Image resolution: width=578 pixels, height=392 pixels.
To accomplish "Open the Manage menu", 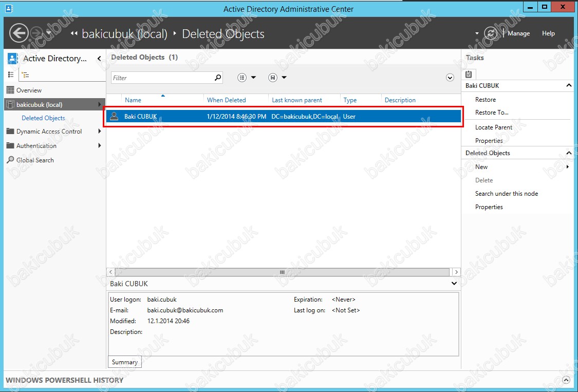I will (x=518, y=33).
